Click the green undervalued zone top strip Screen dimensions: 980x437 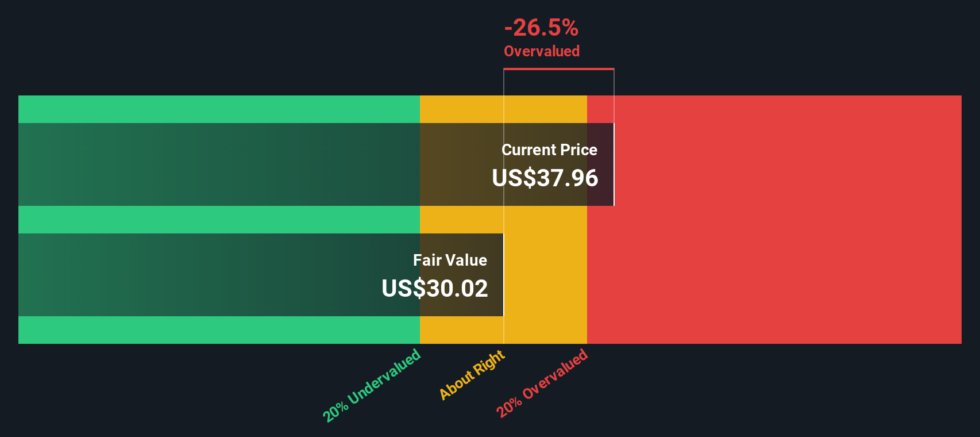219,109
